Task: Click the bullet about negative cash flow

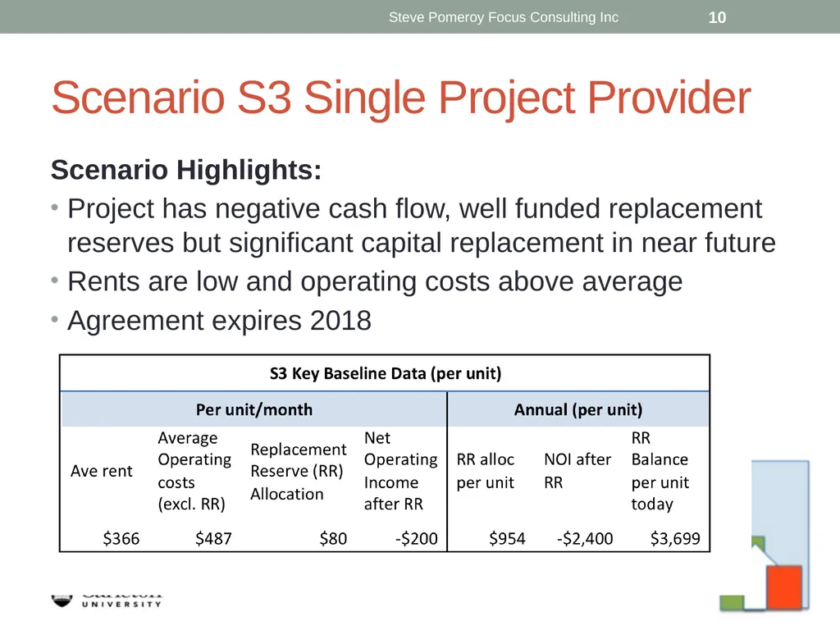Action: click(x=421, y=226)
